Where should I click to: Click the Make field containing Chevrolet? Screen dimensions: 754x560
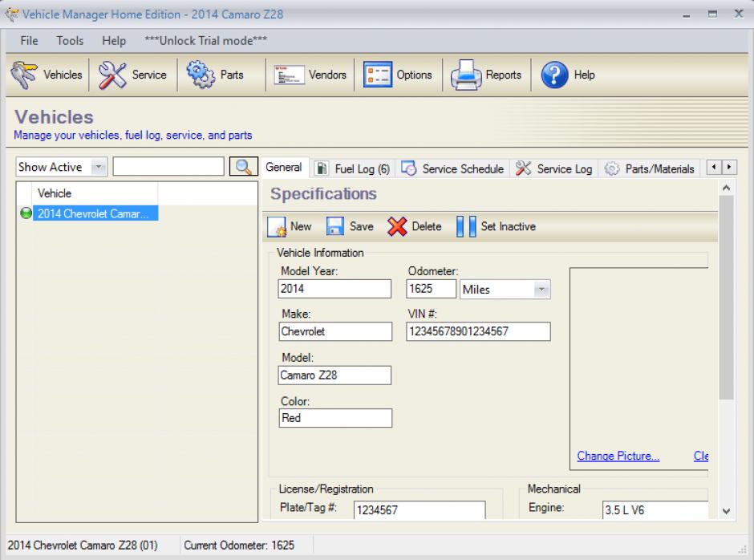coord(335,331)
